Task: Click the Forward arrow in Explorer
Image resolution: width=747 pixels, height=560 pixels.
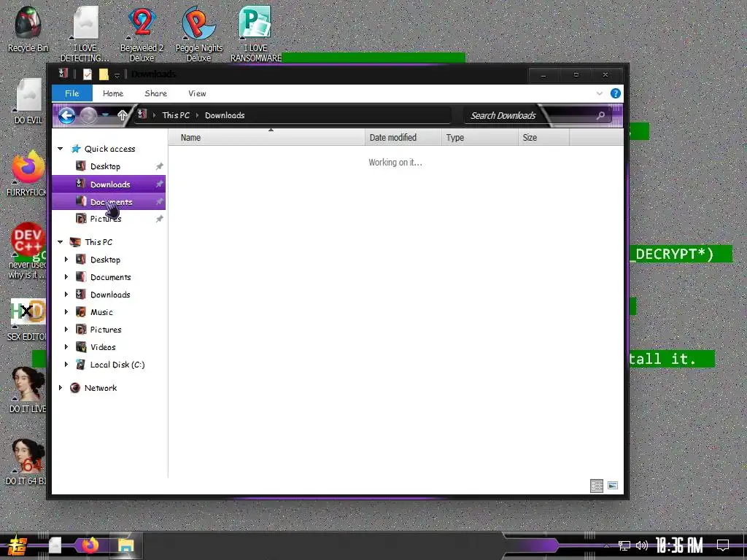Action: [x=88, y=115]
